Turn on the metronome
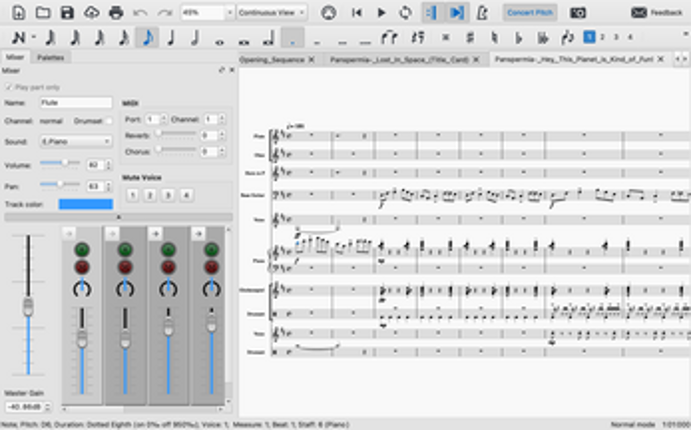The image size is (691, 430). [482, 12]
